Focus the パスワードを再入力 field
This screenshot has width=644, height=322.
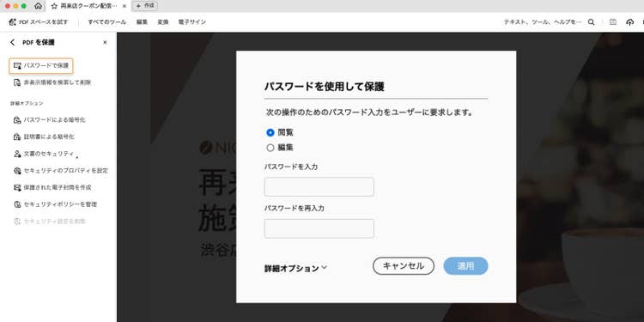[x=319, y=228]
